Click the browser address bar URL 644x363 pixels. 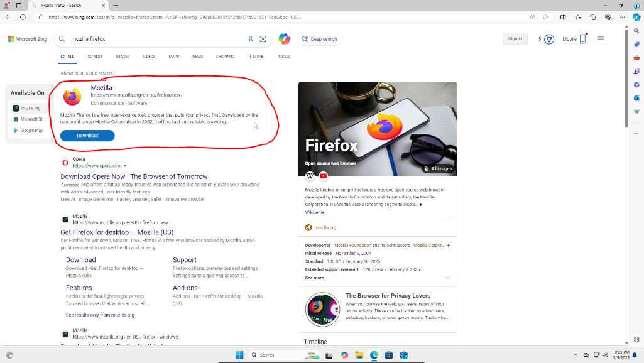click(175, 17)
